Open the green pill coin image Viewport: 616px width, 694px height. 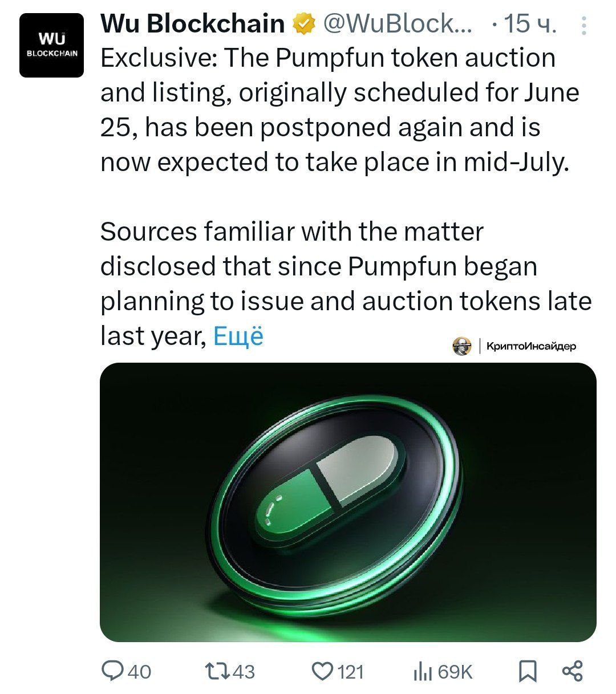(x=348, y=502)
